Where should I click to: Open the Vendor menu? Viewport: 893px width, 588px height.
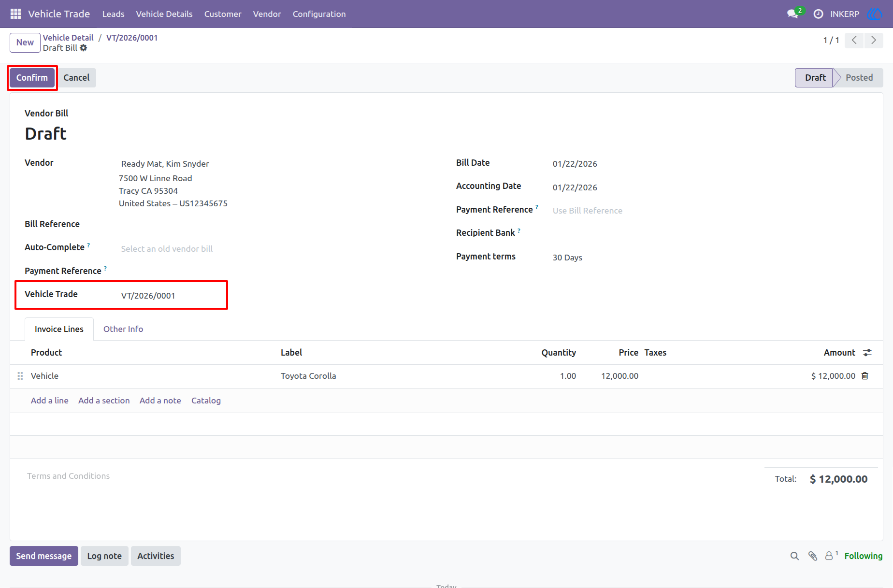(x=267, y=14)
